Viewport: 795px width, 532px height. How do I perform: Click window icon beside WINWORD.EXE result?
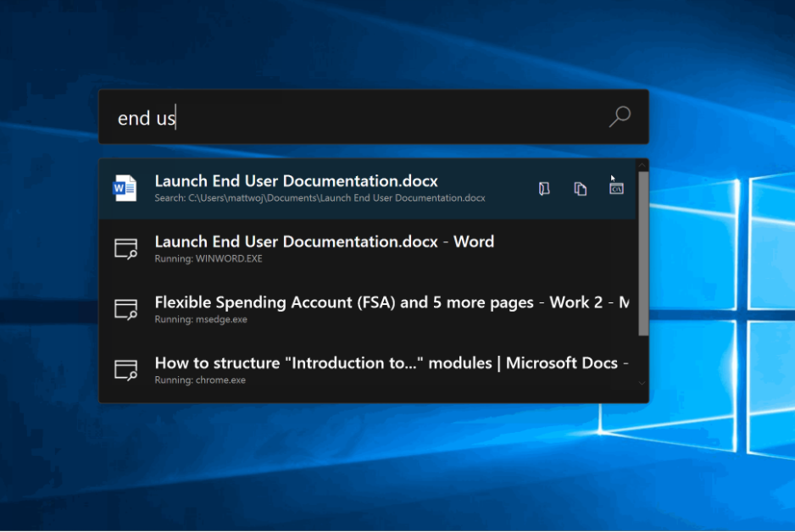pos(125,249)
